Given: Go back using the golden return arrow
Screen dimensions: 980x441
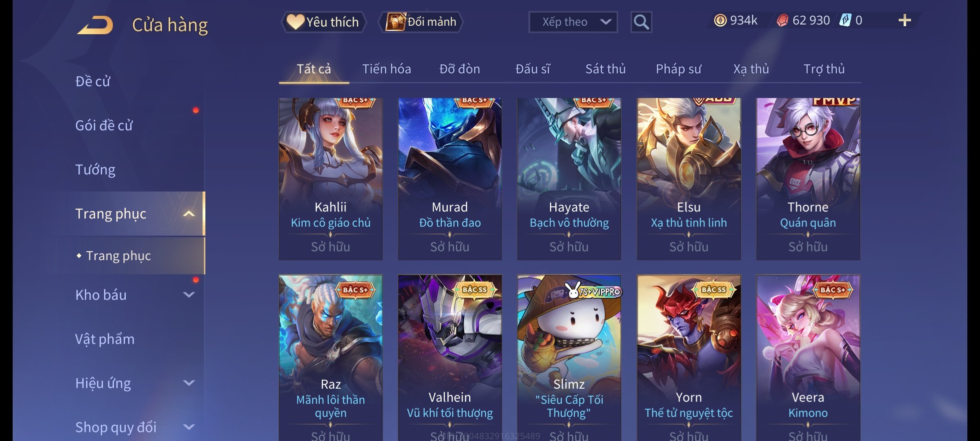Looking at the screenshot, I should pos(95,25).
